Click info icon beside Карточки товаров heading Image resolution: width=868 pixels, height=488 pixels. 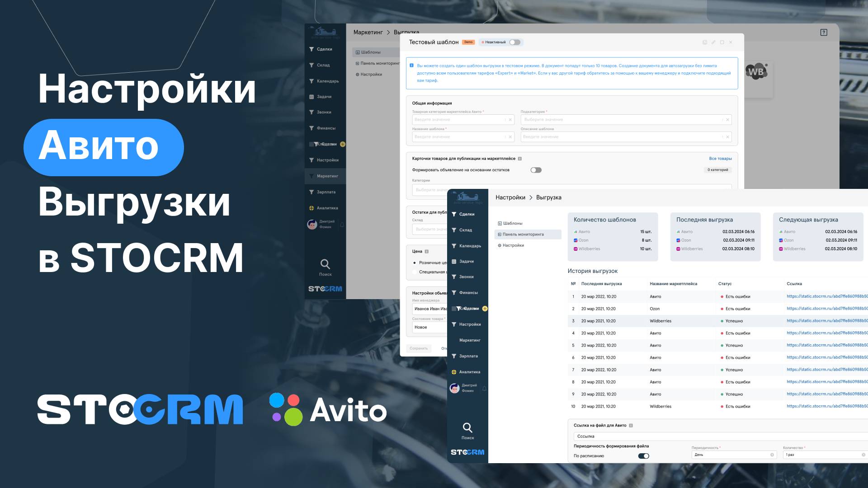pos(520,159)
